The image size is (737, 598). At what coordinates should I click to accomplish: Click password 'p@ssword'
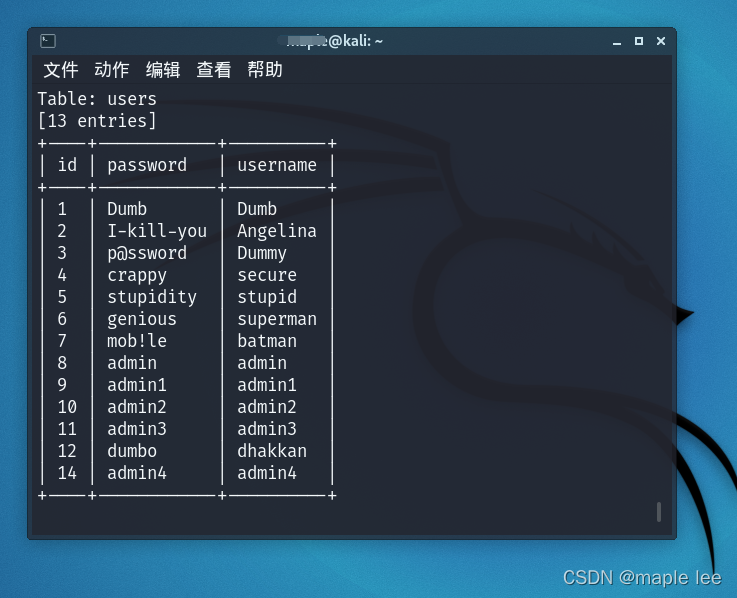tap(147, 253)
